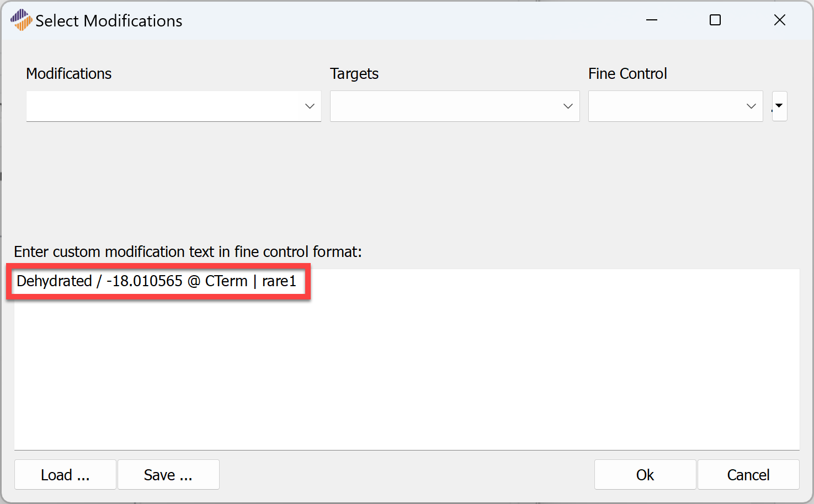Minimize the Select Modifications window
814x504 pixels.
click(x=652, y=20)
